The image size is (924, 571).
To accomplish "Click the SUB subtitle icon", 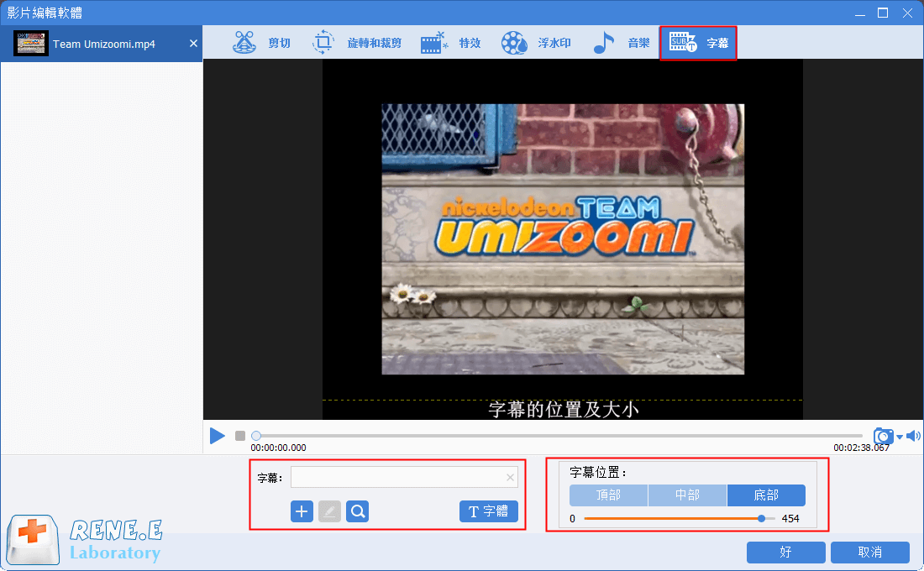I will click(682, 43).
